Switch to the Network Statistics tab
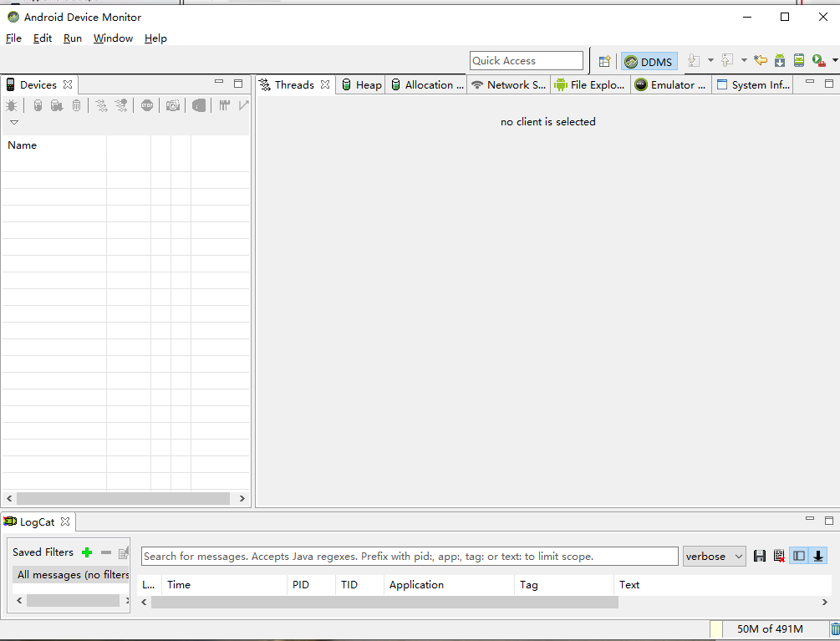The height and width of the screenshot is (641, 840). pos(509,84)
